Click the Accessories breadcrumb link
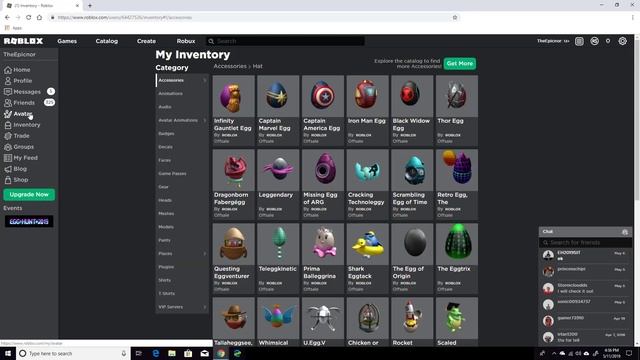Image resolution: width=640 pixels, height=360 pixels. click(230, 66)
